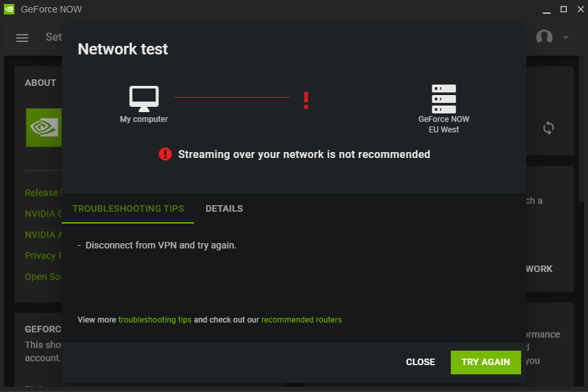Click the Network test heading
The width and height of the screenshot is (588, 392).
[x=123, y=49]
